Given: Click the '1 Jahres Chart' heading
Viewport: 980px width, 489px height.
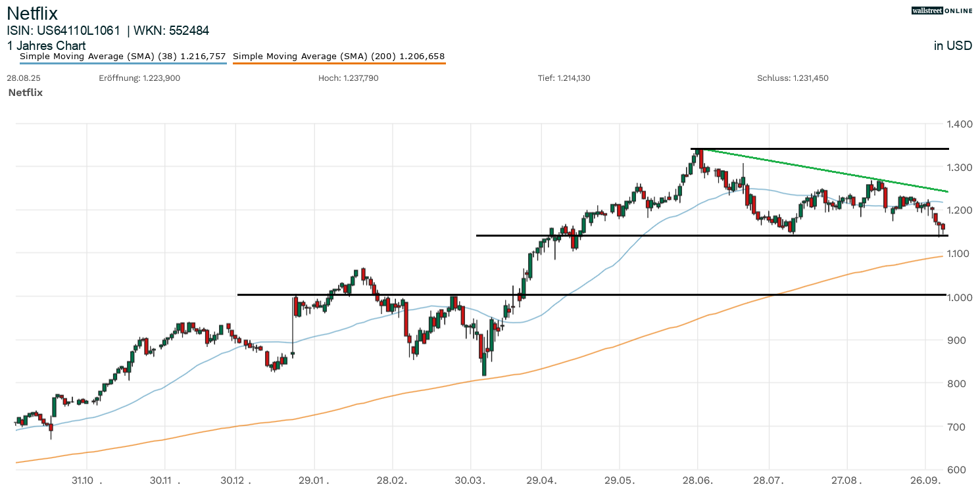Looking at the screenshot, I should click(x=46, y=46).
